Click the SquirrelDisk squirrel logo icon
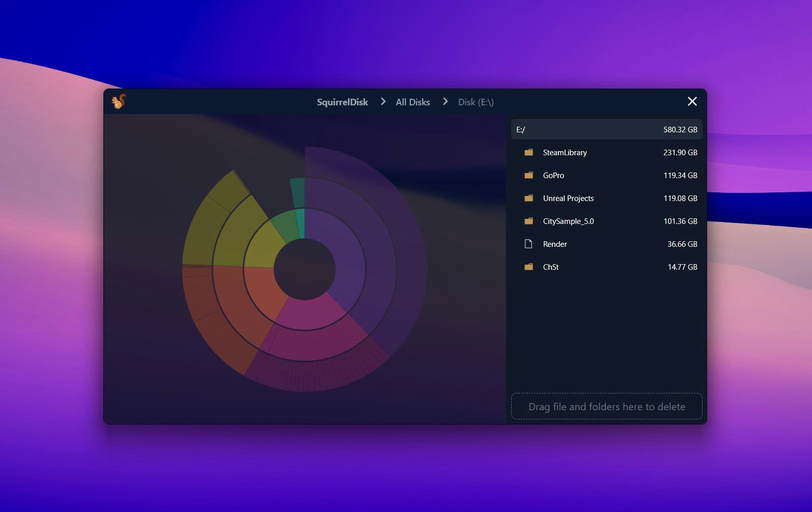This screenshot has height=512, width=812. coord(119,102)
